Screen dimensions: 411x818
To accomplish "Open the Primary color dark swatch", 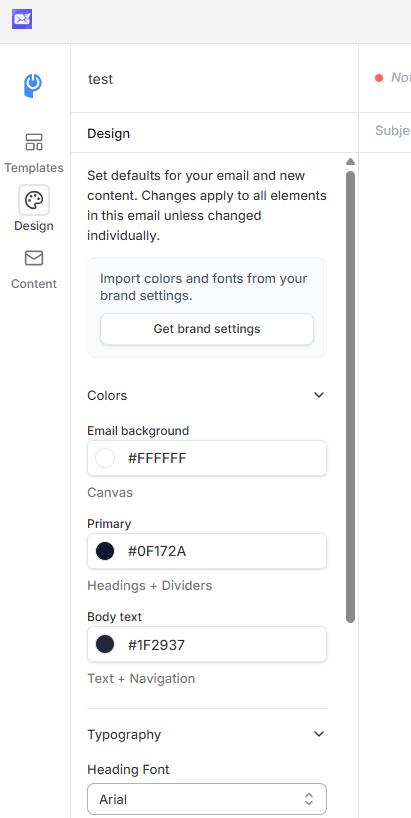I will tap(105, 551).
